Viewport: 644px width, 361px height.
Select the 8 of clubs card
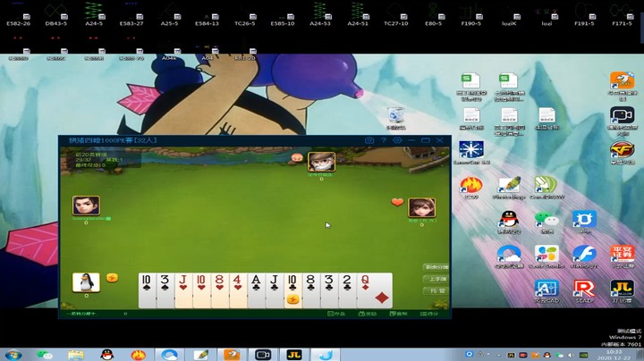(x=310, y=290)
